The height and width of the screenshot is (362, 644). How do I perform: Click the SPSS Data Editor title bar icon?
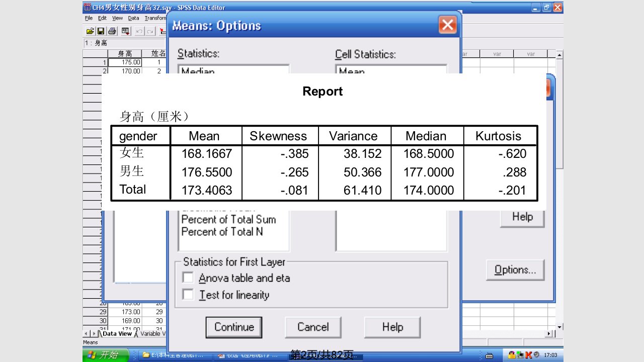(87, 8)
